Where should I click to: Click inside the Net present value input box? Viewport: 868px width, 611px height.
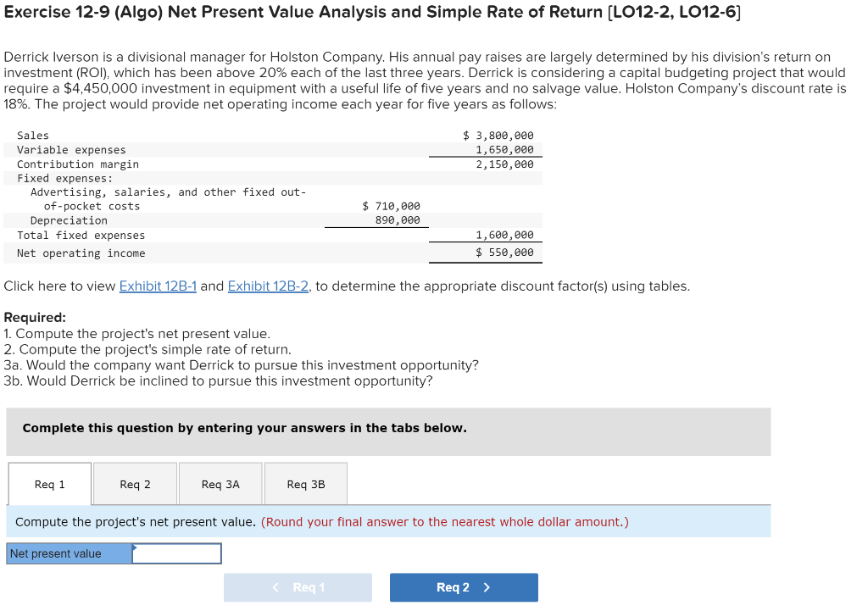176,553
